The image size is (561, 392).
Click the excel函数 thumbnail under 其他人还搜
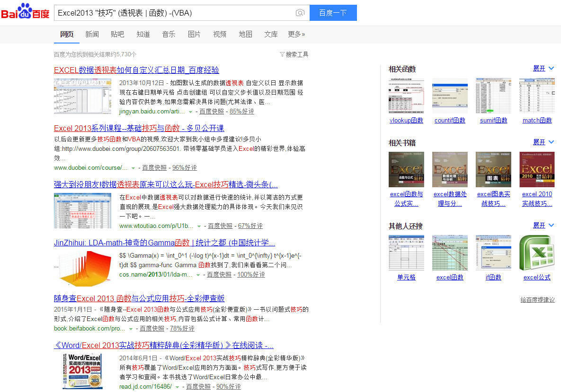point(450,253)
